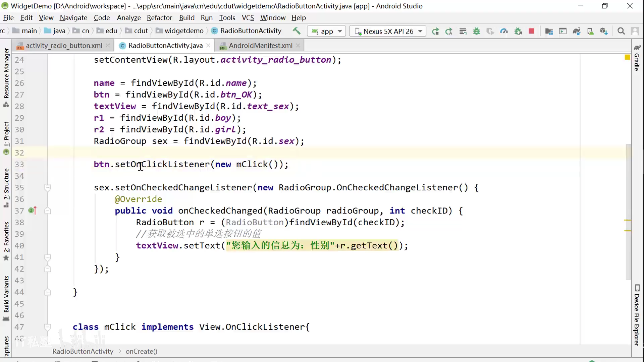Image resolution: width=644 pixels, height=362 pixels.
Task: Click Sync Project with Gradle Files
Action: tap(577, 31)
